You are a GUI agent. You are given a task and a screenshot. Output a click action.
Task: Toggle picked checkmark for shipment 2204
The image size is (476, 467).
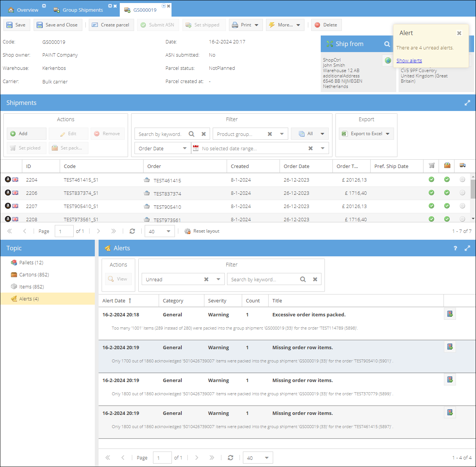point(431,180)
